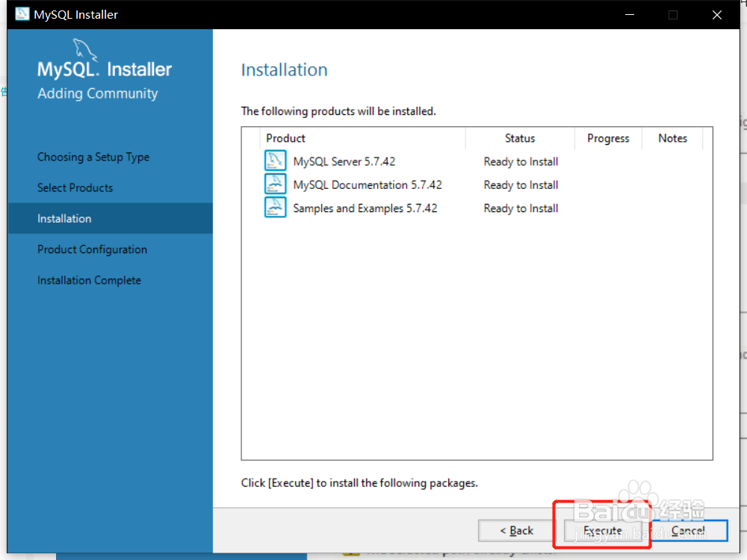Click the Samples and Examples 5.7.42 icon
Image resolution: width=747 pixels, height=560 pixels.
coord(275,207)
